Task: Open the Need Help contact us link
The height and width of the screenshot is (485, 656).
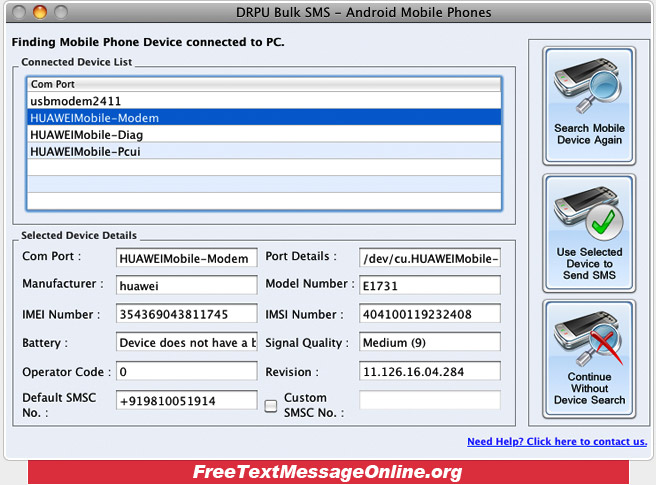Action: (x=557, y=441)
